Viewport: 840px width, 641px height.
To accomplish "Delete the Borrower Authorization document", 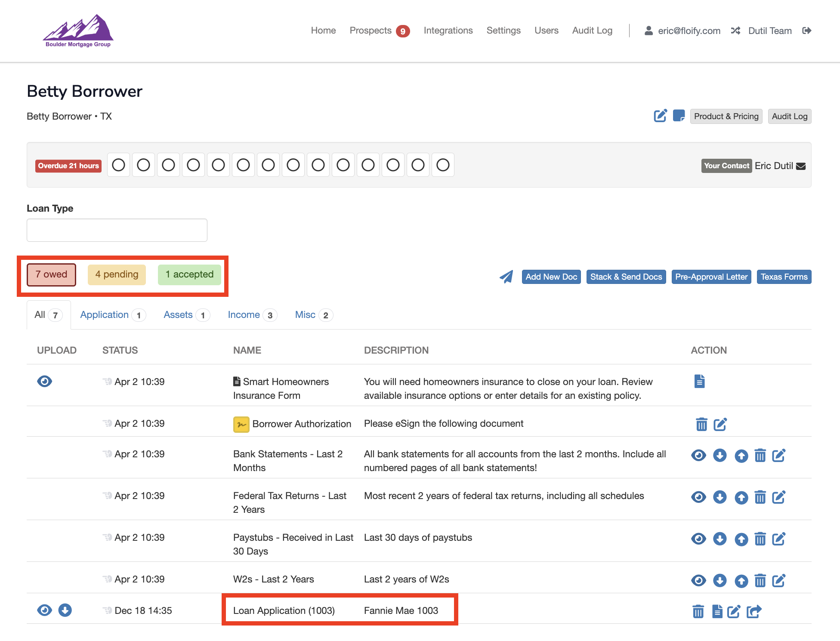I will (701, 424).
